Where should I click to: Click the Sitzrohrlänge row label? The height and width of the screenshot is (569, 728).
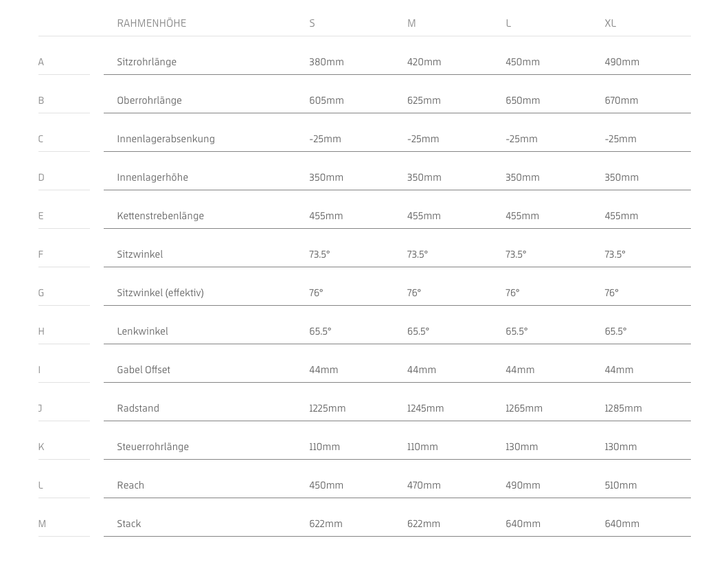(x=147, y=62)
